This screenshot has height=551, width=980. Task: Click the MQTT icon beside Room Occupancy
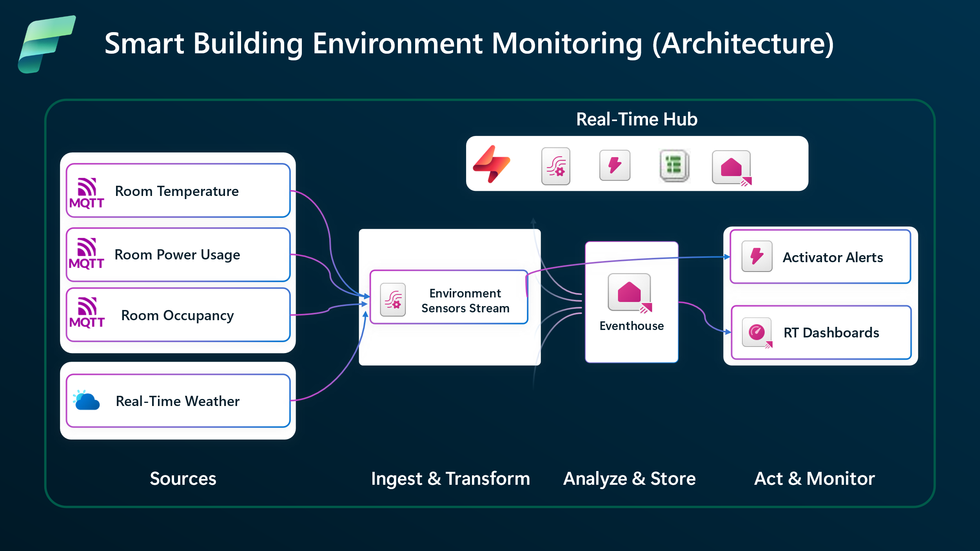pos(87,312)
